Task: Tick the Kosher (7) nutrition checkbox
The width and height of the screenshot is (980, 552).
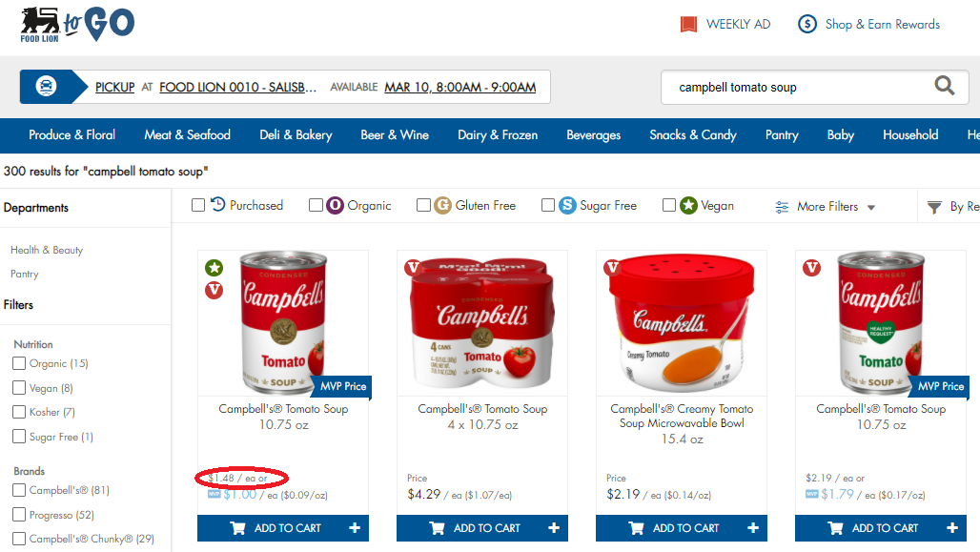Action: click(19, 412)
